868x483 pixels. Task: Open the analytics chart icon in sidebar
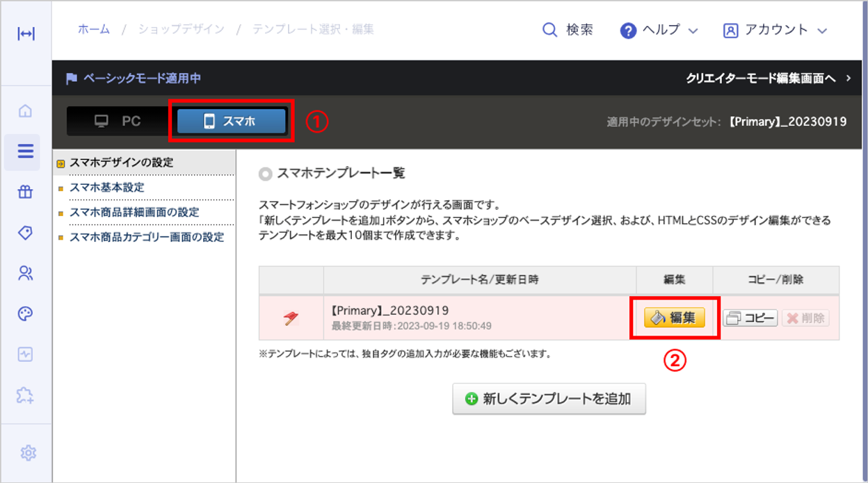(26, 354)
